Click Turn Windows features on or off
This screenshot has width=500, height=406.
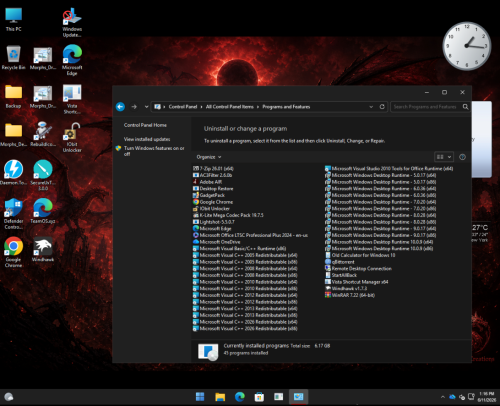(154, 151)
